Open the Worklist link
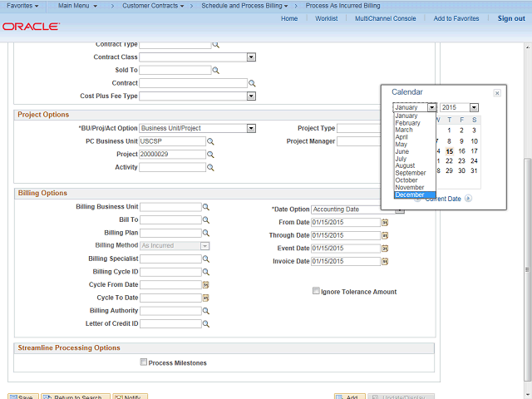Viewport: 532px width, 399px height. coord(326,18)
